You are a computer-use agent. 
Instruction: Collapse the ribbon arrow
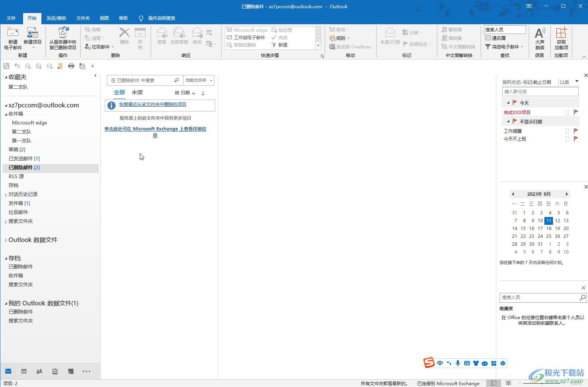coord(584,57)
